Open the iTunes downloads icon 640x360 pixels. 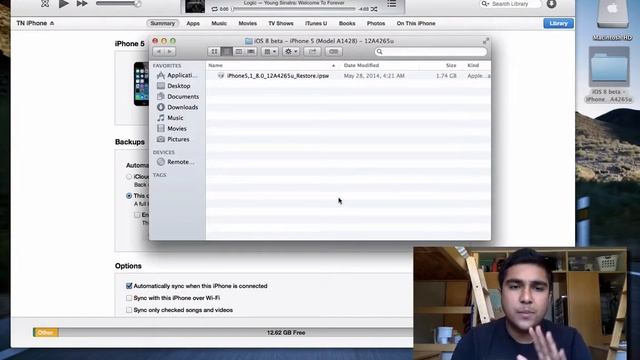click(x=551, y=4)
